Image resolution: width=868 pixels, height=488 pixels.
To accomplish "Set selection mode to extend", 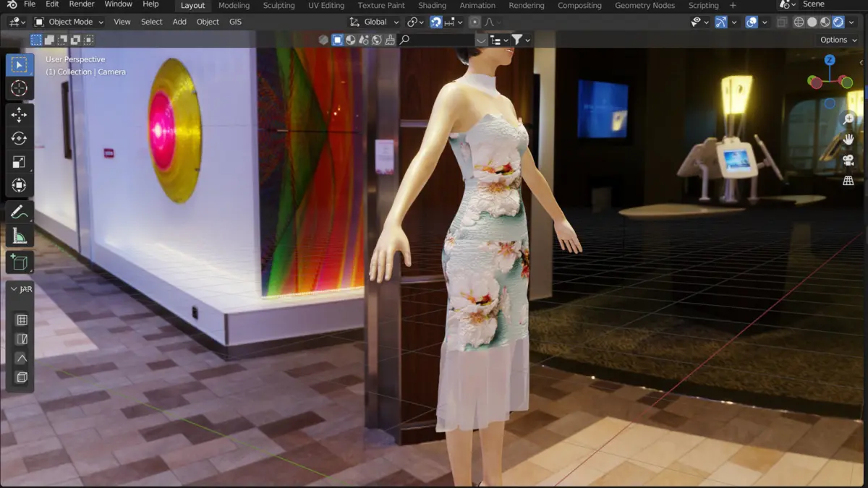I will (x=49, y=40).
